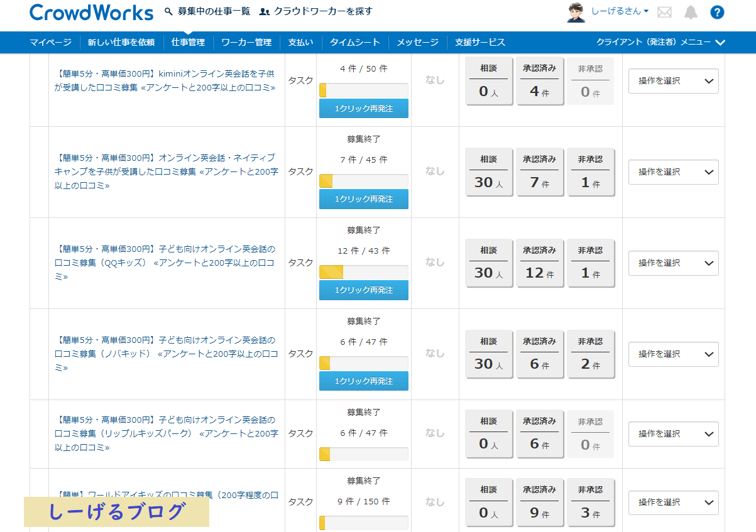Click 1クリック再発注 for kimini job
Image resolution: width=756 pixels, height=532 pixels.
(364, 108)
